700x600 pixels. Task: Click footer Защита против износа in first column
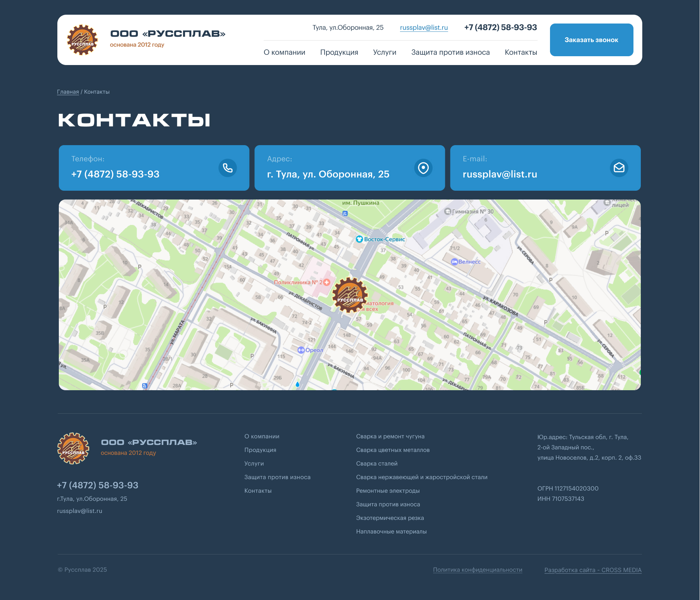click(278, 477)
